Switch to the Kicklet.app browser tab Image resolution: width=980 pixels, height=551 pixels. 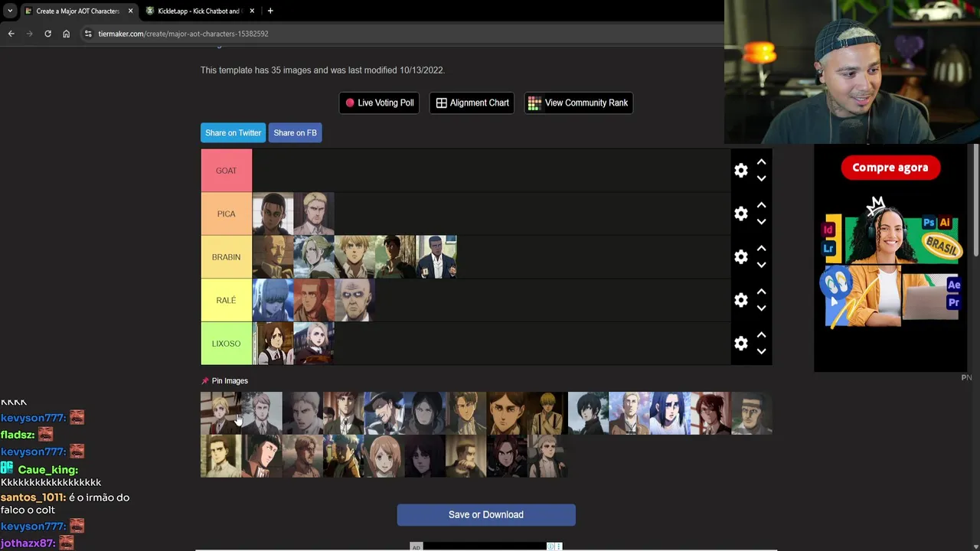click(199, 11)
